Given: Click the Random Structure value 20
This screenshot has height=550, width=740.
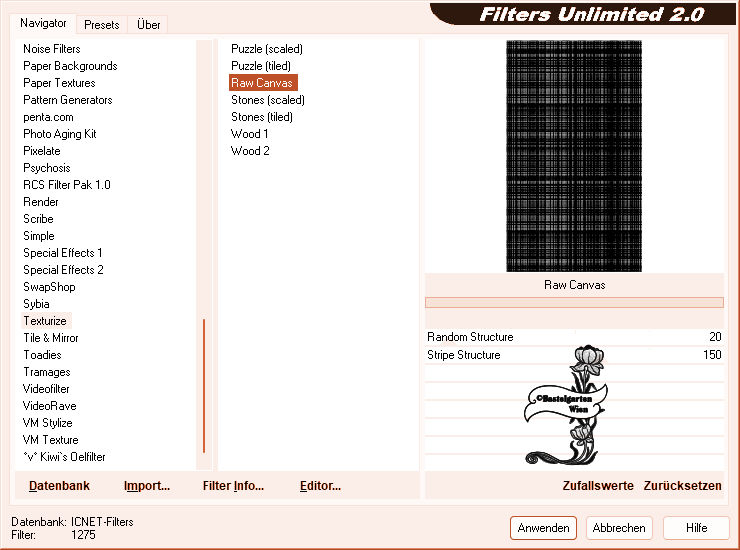Looking at the screenshot, I should pos(715,337).
